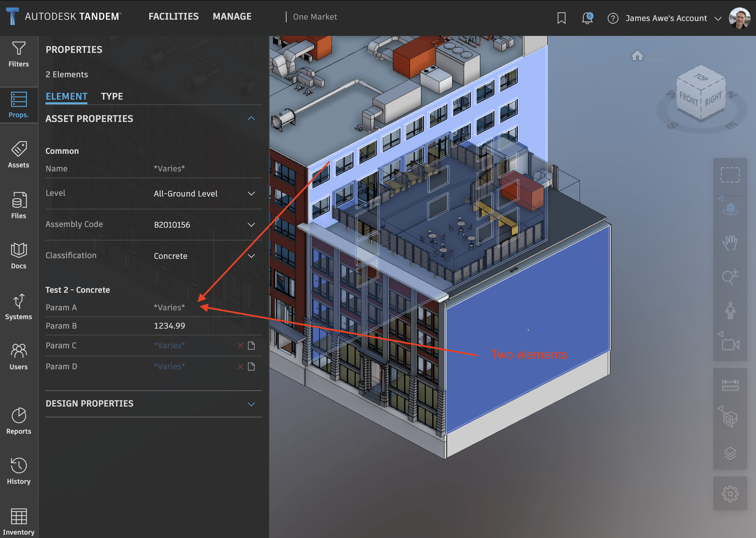
Task: Select the orbit tool
Action: pyautogui.click(x=731, y=209)
